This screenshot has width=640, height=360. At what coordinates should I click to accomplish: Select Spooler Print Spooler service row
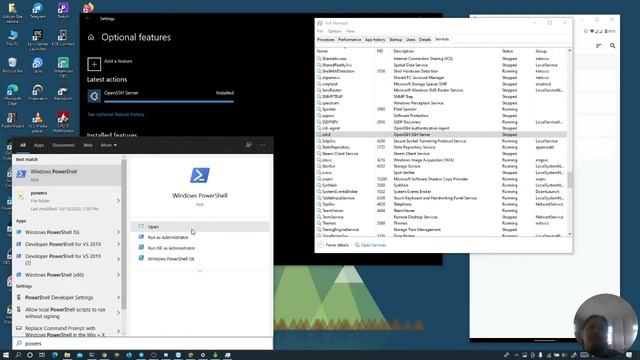pyautogui.click(x=441, y=109)
